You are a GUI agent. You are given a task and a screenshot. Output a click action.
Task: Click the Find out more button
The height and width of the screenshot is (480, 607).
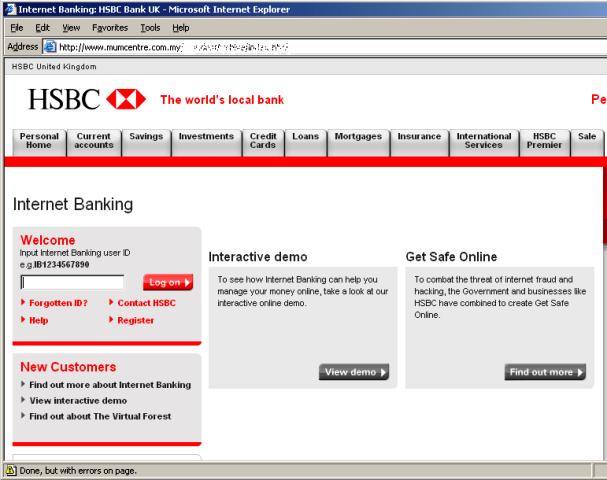pyautogui.click(x=545, y=372)
